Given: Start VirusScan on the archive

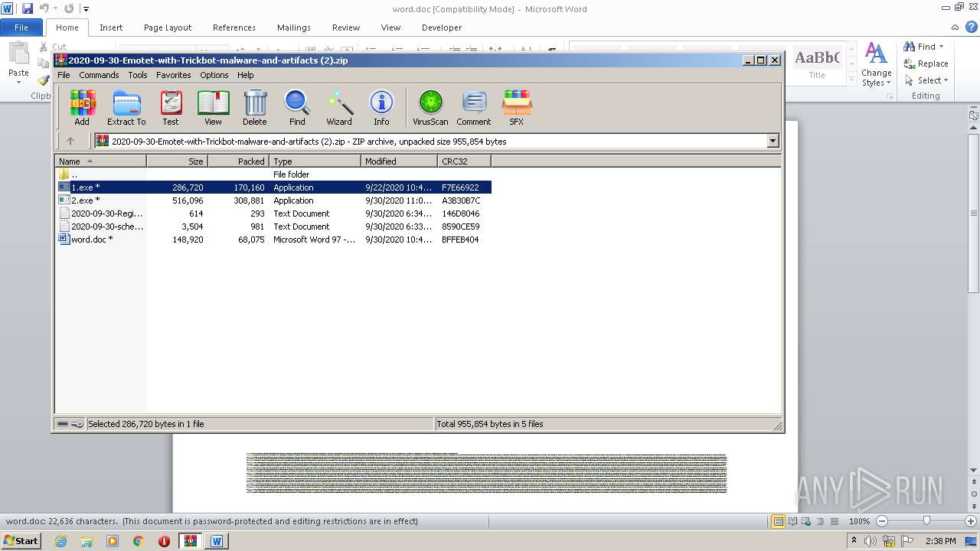Looking at the screenshot, I should (430, 107).
